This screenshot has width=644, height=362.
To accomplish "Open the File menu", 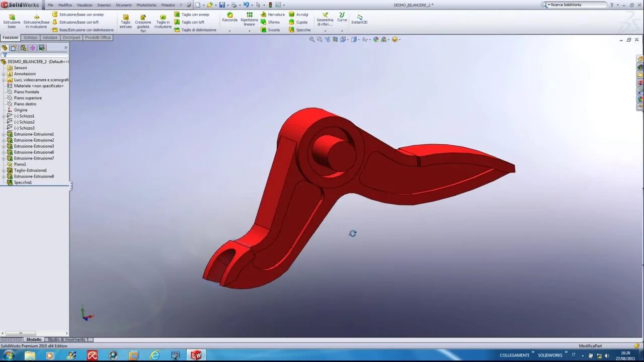I will pyautogui.click(x=50, y=5).
